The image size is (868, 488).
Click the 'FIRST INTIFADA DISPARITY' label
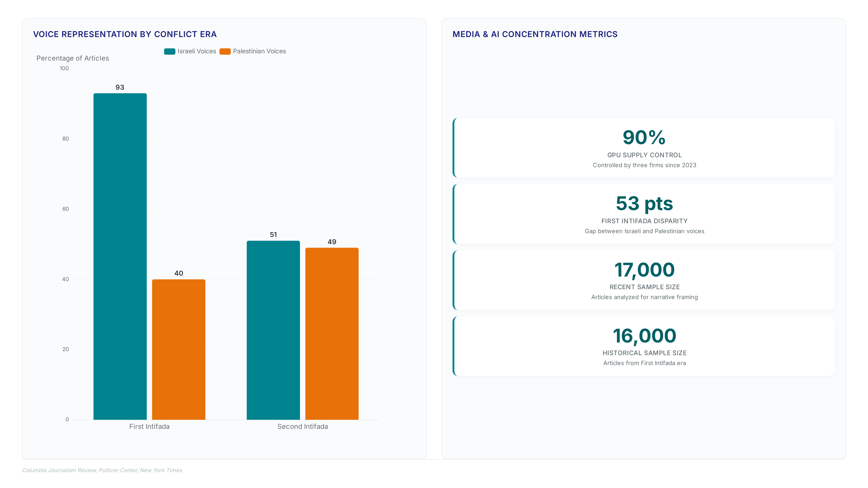(x=644, y=221)
